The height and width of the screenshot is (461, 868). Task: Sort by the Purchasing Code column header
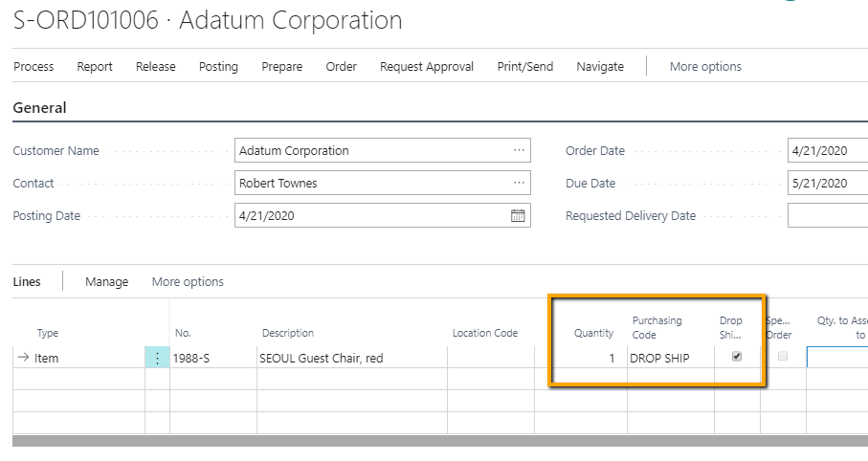click(657, 328)
